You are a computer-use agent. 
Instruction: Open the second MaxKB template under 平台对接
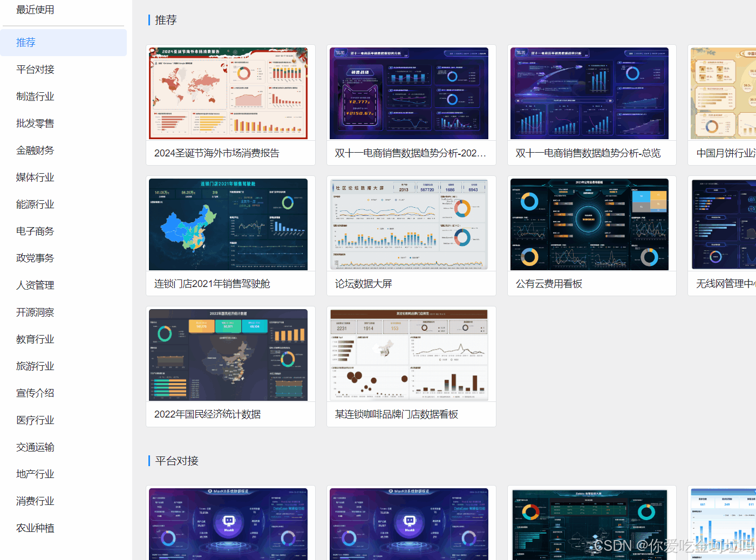pos(409,524)
